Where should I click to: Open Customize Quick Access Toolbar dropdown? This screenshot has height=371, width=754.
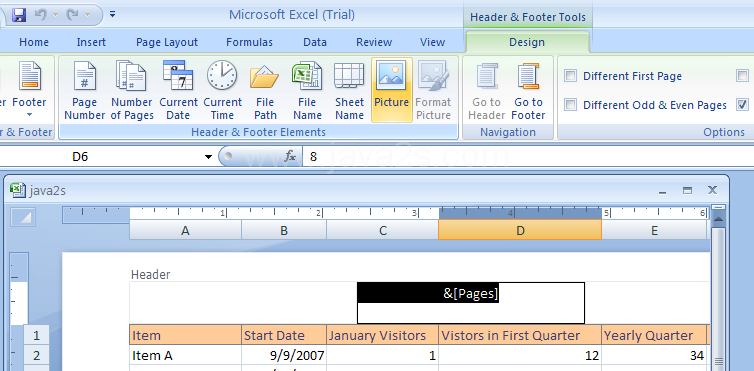pos(113,14)
